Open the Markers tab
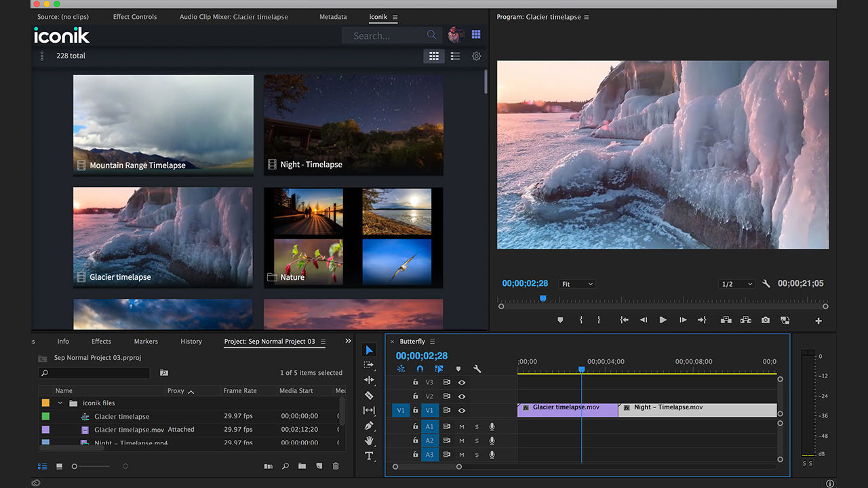This screenshot has width=868, height=488. click(x=145, y=341)
